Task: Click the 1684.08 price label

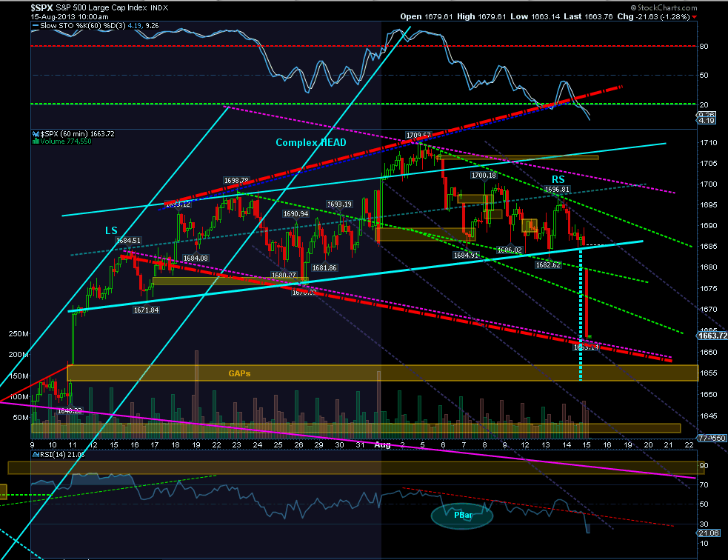Action: pos(196,259)
